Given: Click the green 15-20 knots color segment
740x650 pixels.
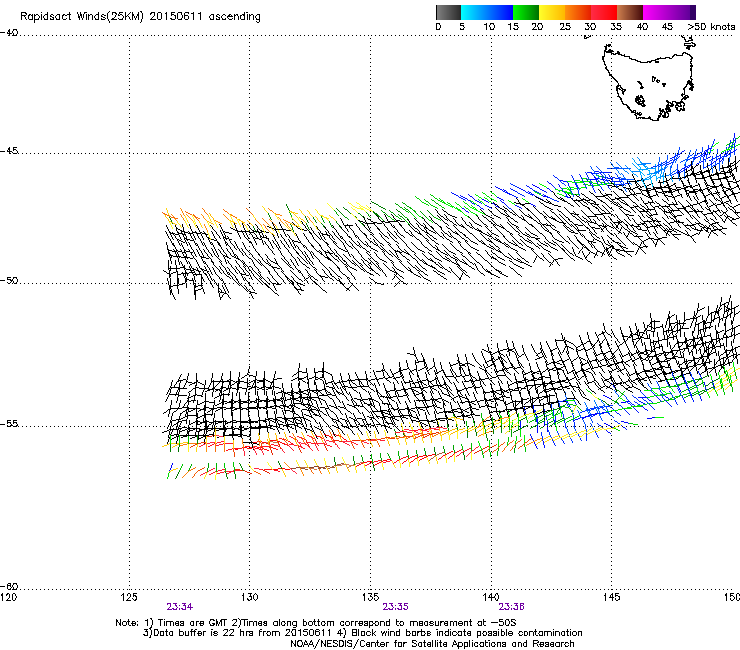Looking at the screenshot, I should [526, 12].
